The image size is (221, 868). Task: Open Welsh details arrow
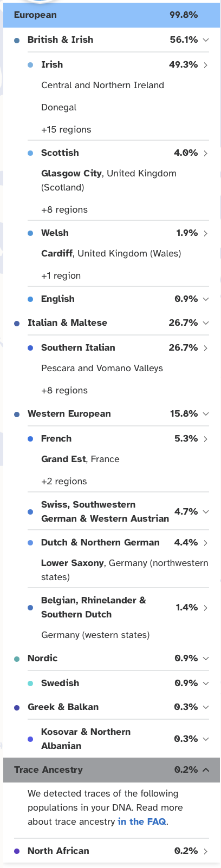[x=206, y=233]
